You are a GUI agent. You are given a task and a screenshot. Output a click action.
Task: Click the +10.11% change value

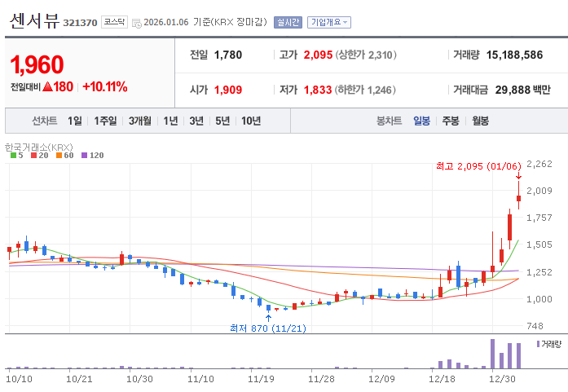click(105, 87)
